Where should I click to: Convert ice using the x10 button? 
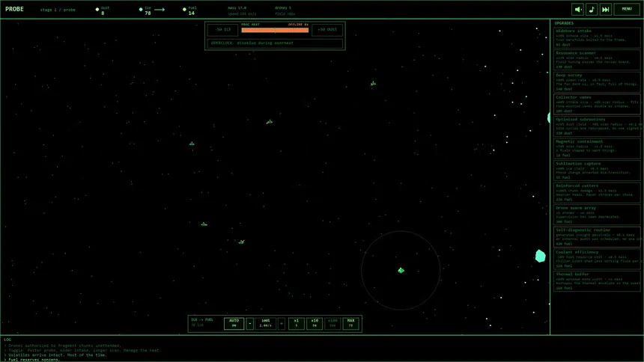point(314,323)
